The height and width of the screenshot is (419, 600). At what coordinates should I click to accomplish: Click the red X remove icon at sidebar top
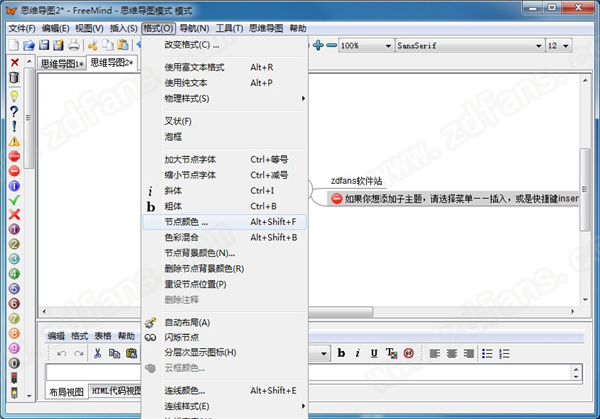point(15,62)
